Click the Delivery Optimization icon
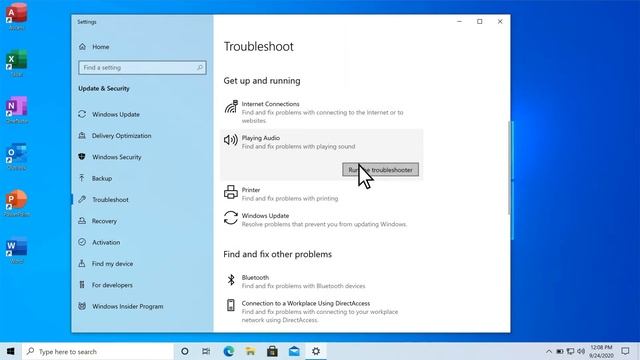 (82, 135)
